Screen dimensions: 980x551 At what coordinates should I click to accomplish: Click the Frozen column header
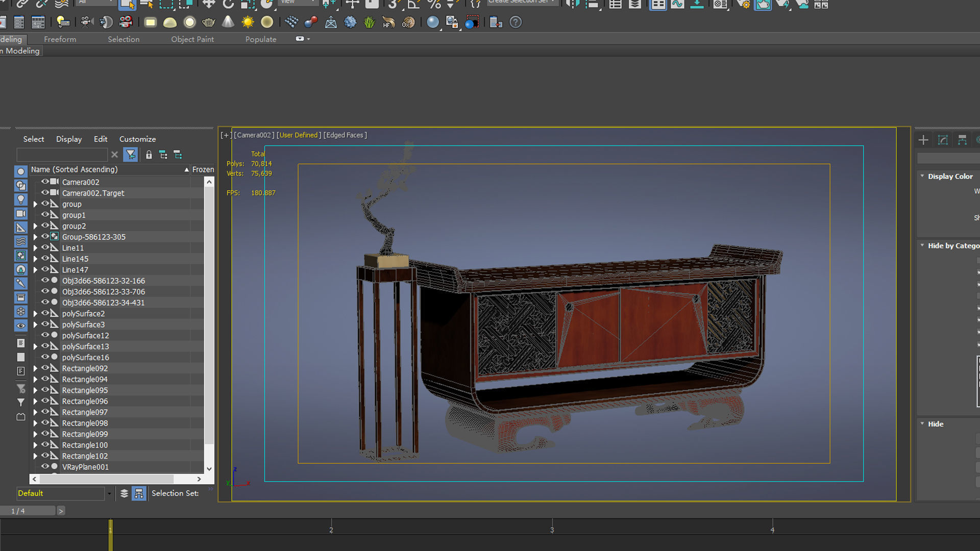[x=203, y=169]
